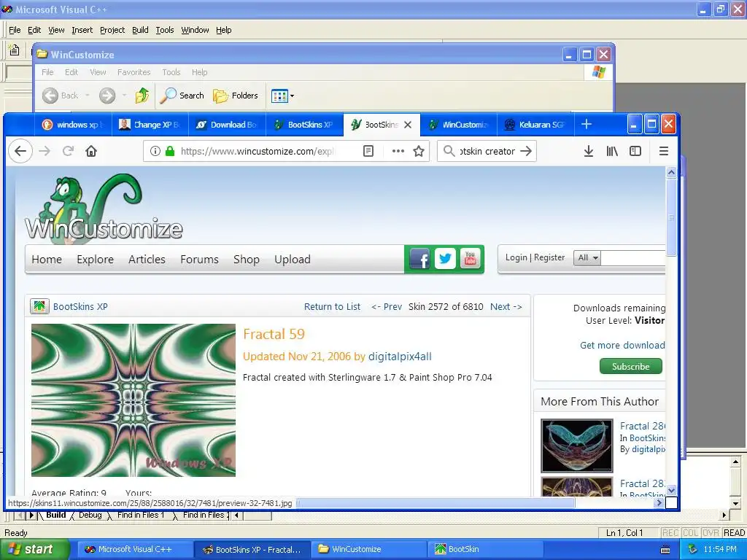Viewport: 747px width, 560px height.
Task: Click Search in WinCustomize explorer toolbar
Action: [182, 96]
